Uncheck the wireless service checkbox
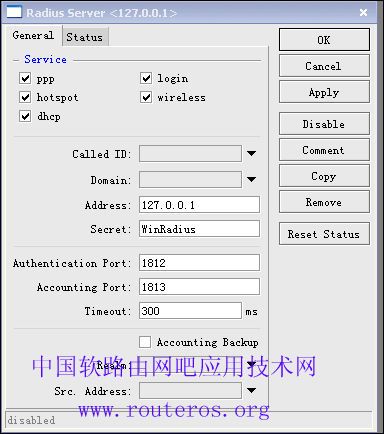 click(x=146, y=97)
